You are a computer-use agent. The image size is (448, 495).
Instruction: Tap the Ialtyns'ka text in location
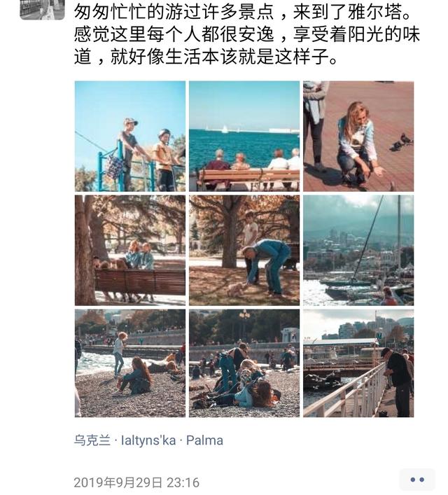pyautogui.click(x=148, y=440)
